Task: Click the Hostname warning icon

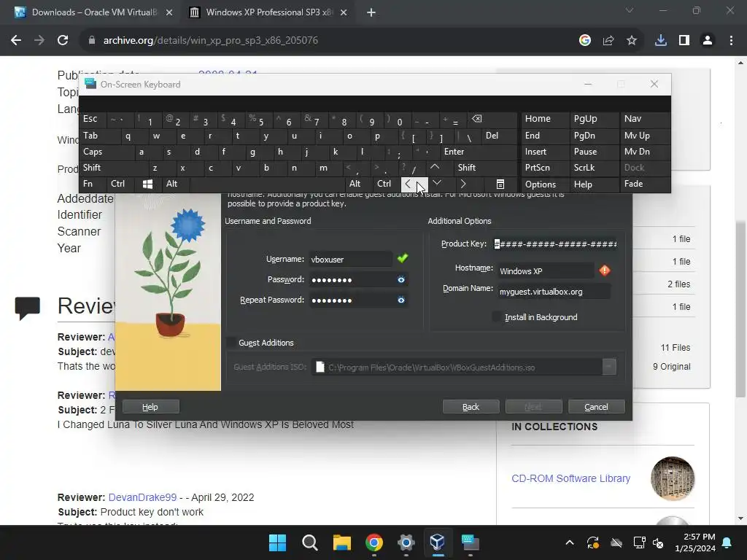Action: pyautogui.click(x=605, y=271)
